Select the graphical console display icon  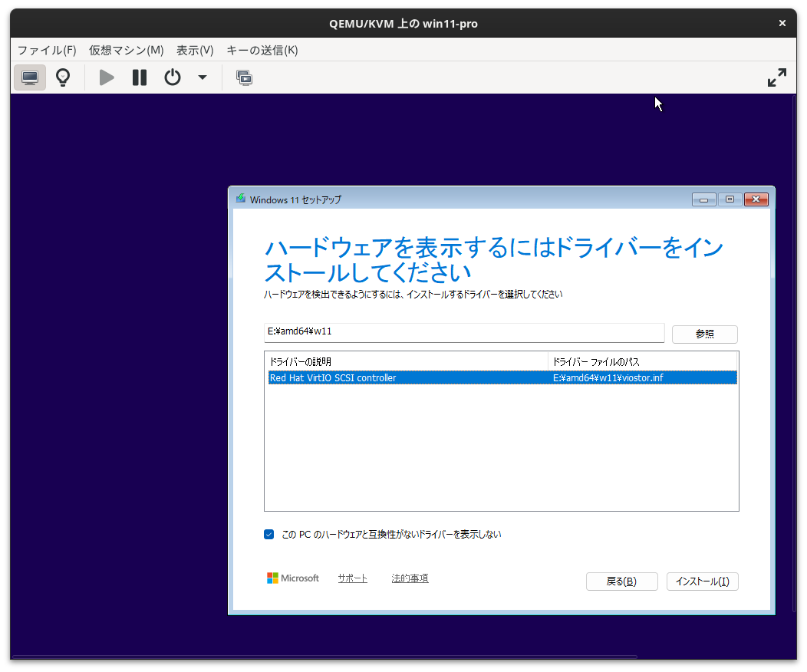point(29,77)
